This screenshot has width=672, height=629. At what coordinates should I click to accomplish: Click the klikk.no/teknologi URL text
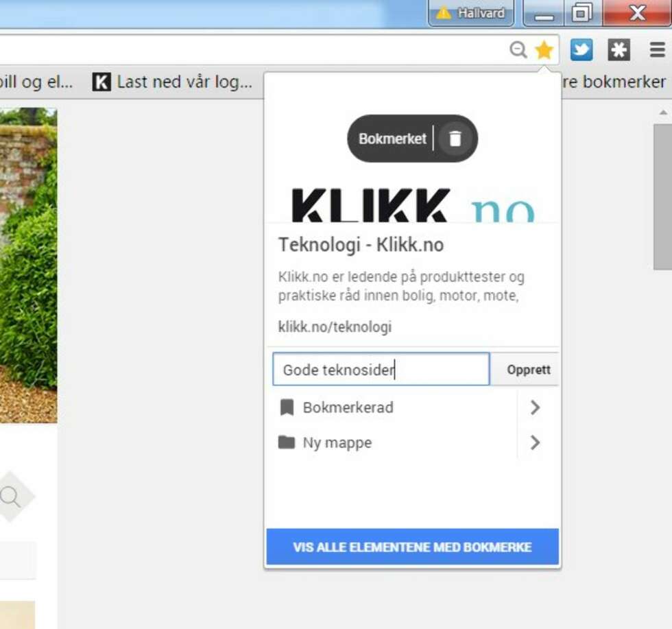tap(335, 327)
